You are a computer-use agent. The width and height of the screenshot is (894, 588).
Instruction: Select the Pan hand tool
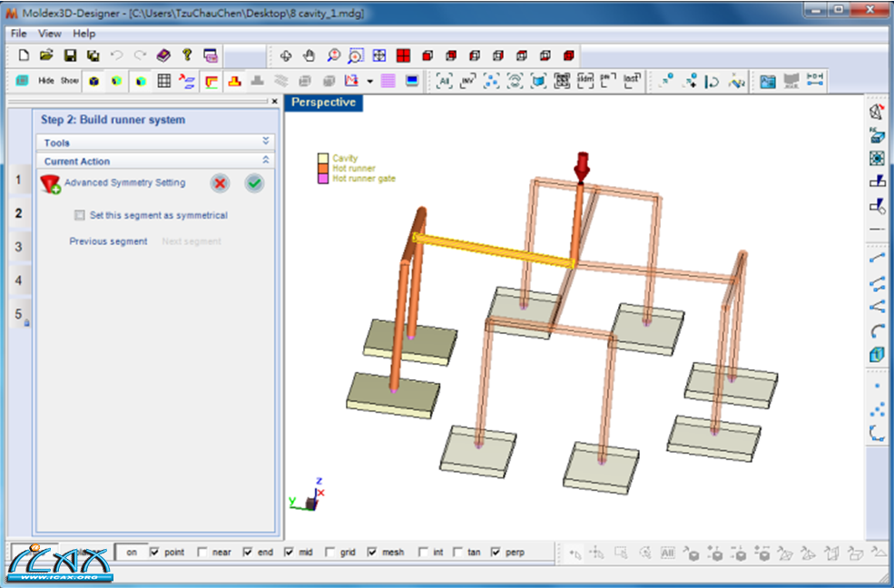click(309, 55)
